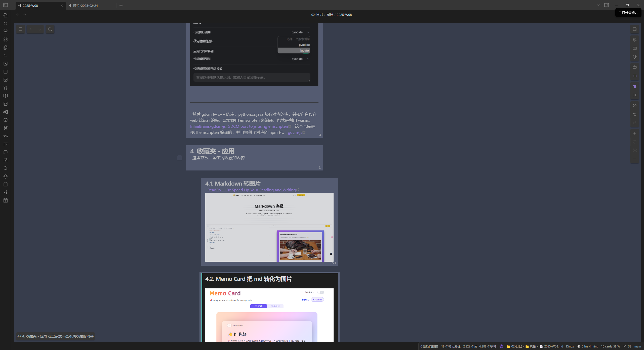Open the theme palette icon in right toolbar
The width and height of the screenshot is (644, 350).
pos(635,57)
